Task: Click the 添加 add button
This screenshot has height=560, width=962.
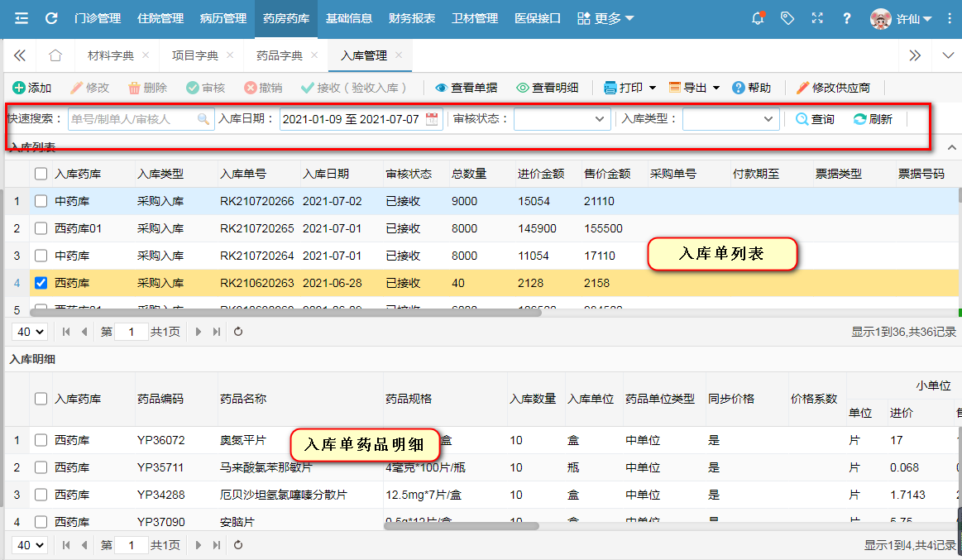Action: tap(31, 88)
